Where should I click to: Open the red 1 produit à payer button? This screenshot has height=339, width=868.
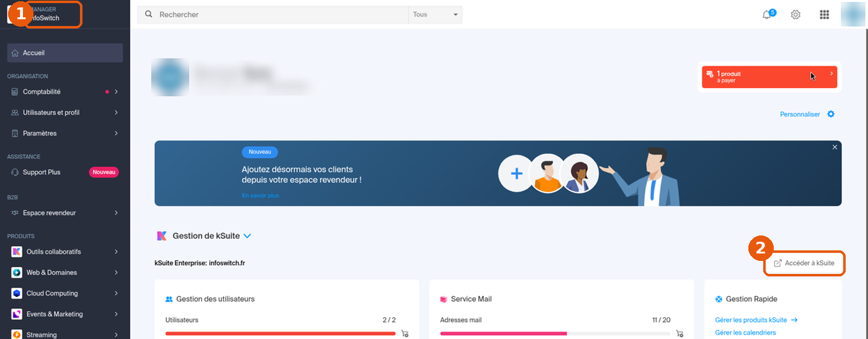click(x=769, y=77)
